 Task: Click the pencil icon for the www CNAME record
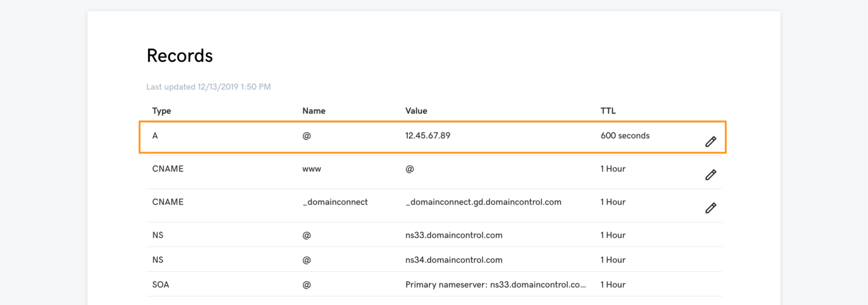(x=711, y=175)
